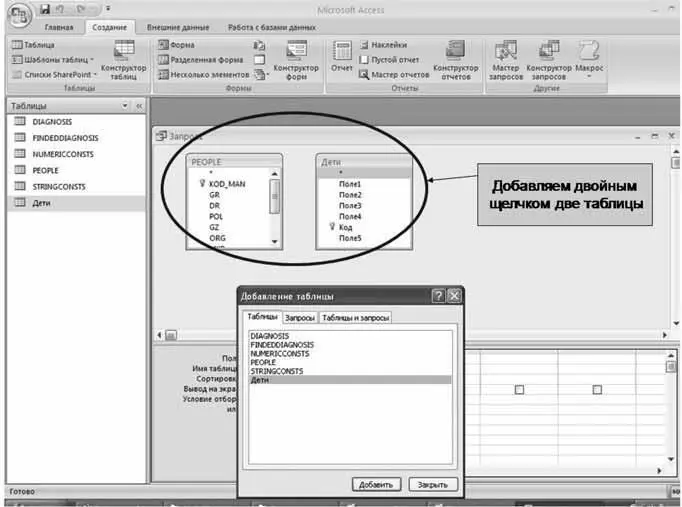Open the other forms dropdown in Формы group
Screen dimensions: 682x507
coord(261,74)
